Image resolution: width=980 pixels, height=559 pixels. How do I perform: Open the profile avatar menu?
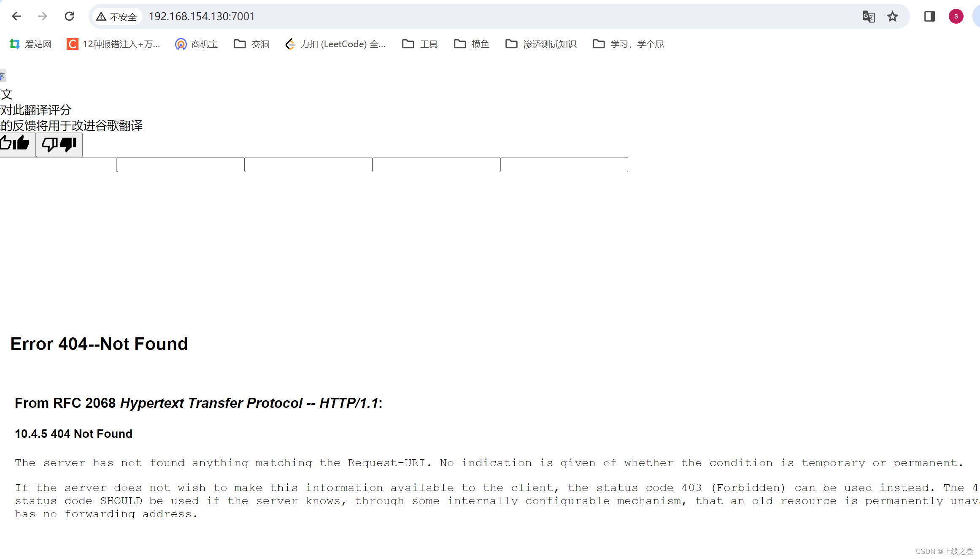(x=956, y=16)
